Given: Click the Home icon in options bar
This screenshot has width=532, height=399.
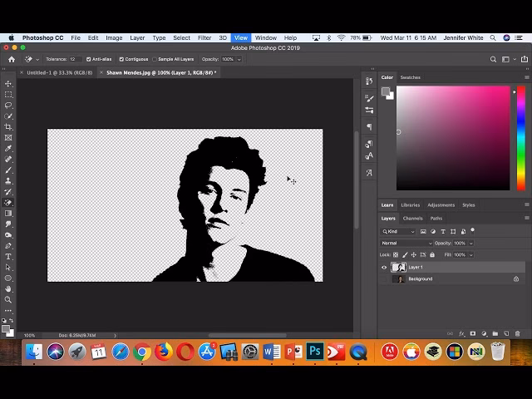Looking at the screenshot, I should pos(12,59).
